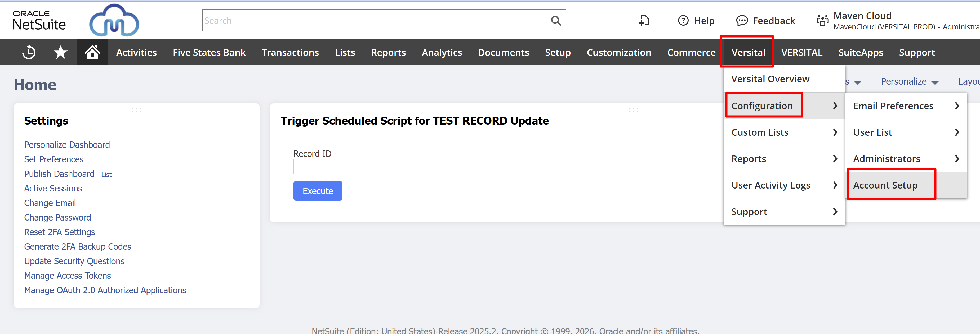Go to Home via house icon
The width and height of the screenshot is (980, 334).
[x=92, y=52]
